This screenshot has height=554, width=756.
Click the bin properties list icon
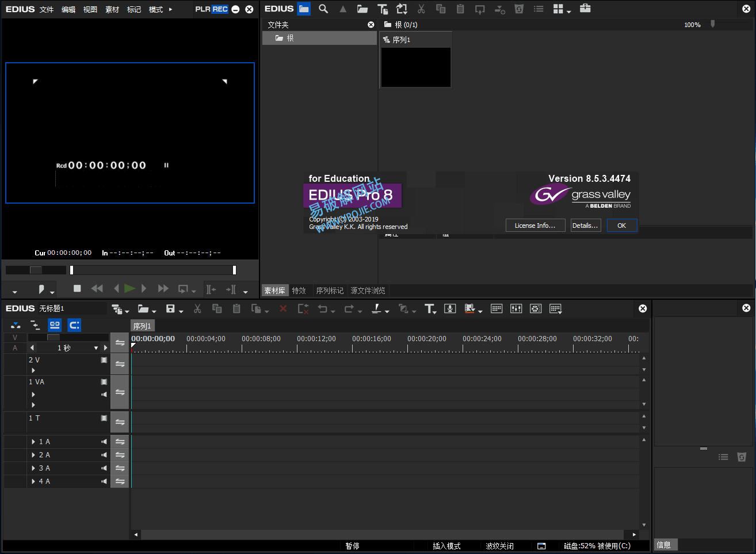click(x=539, y=9)
